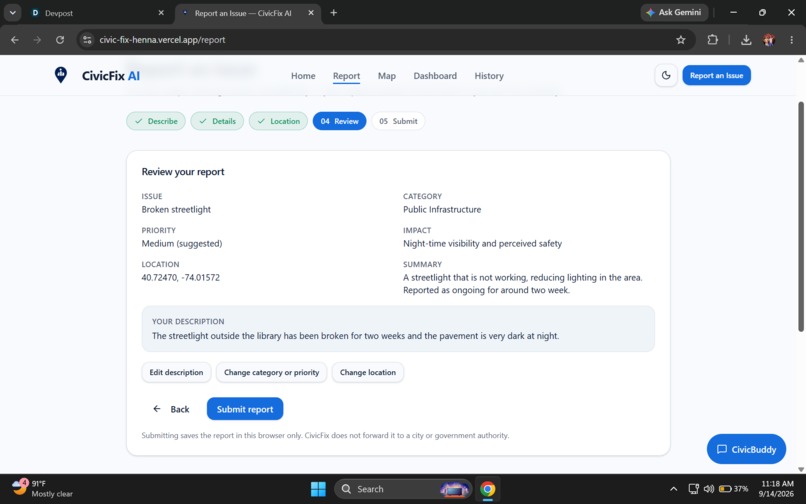Screen dimensions: 806x504
Task: Click Change category or priority button
Action: click(271, 372)
